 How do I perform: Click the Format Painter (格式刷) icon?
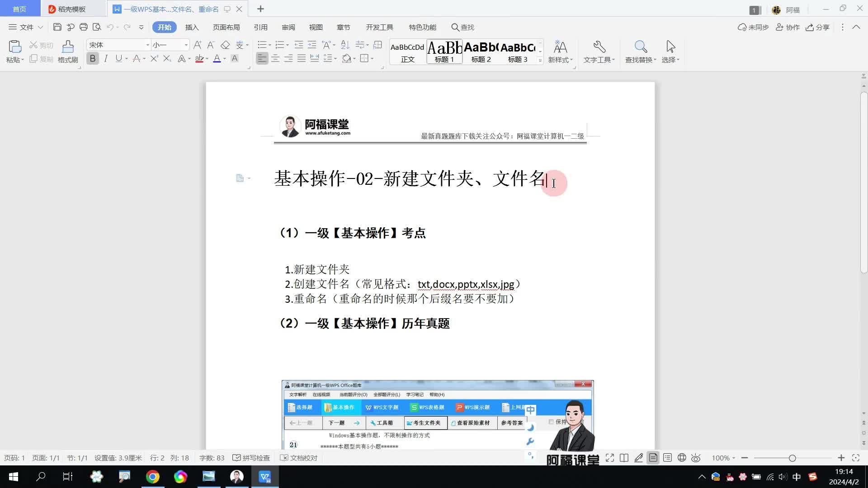(68, 47)
